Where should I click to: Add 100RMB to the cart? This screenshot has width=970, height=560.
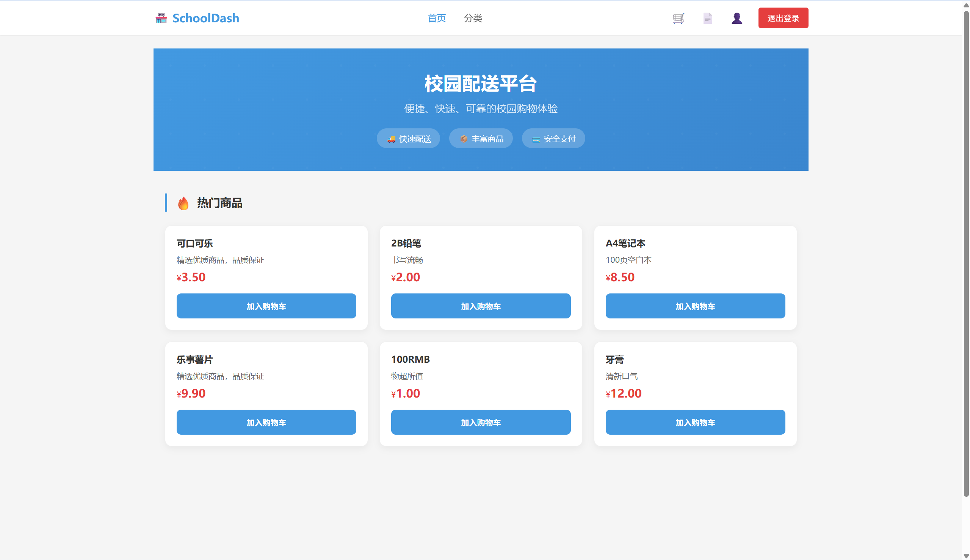tap(480, 422)
